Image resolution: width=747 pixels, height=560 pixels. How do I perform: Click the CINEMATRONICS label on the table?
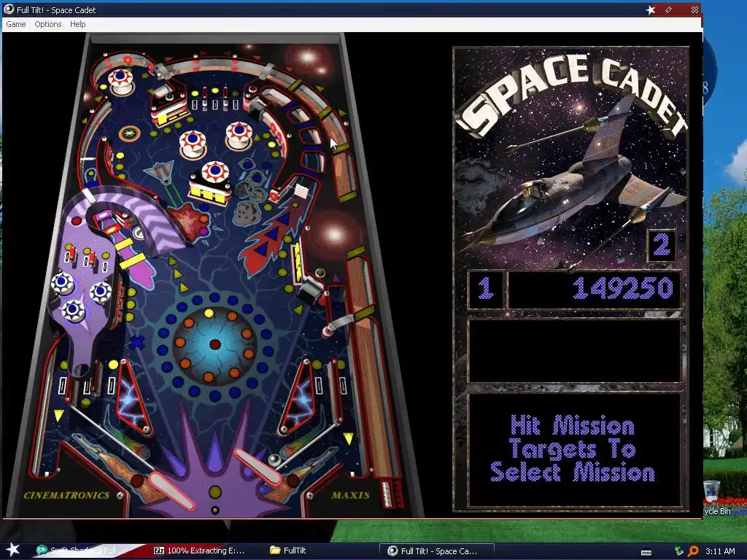click(x=66, y=495)
